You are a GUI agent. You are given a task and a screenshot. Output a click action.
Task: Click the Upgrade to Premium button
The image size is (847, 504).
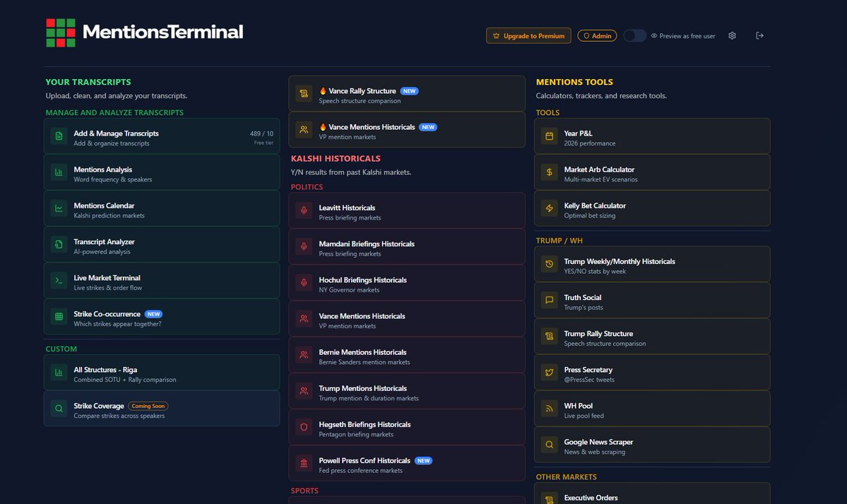[528, 35]
